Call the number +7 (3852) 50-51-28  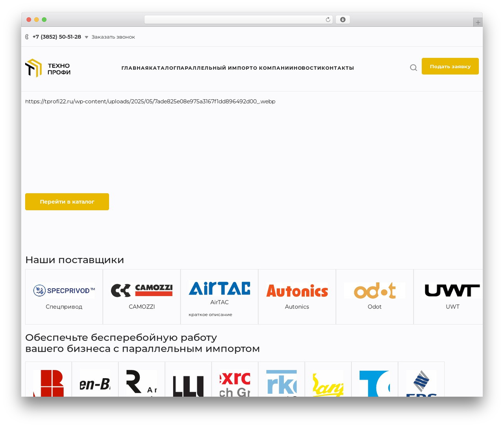click(x=57, y=37)
